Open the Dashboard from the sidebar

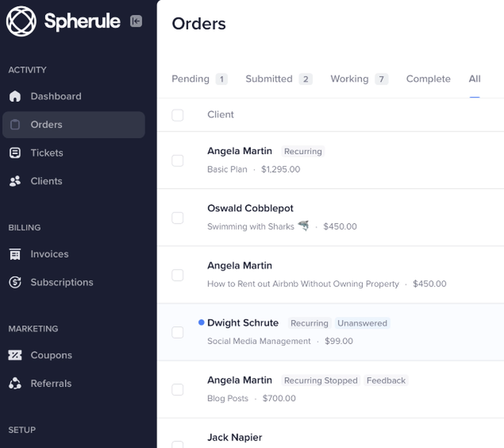[x=55, y=96]
